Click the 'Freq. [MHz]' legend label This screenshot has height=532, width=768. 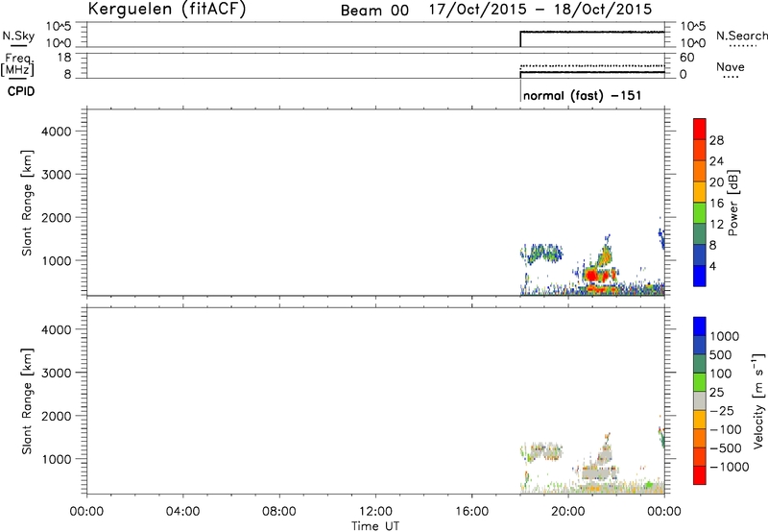click(17, 64)
